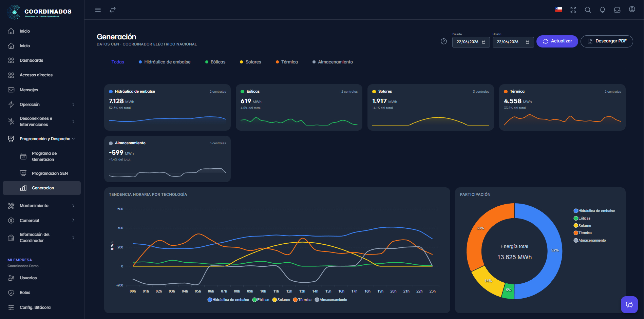Screen dimensions: 644x319
Task: Click the Config. Bitácora sliders icon
Action: (x=11, y=307)
